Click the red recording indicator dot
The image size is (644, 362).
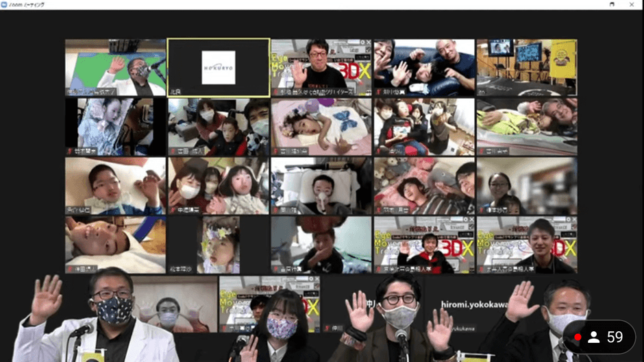pos(578,337)
